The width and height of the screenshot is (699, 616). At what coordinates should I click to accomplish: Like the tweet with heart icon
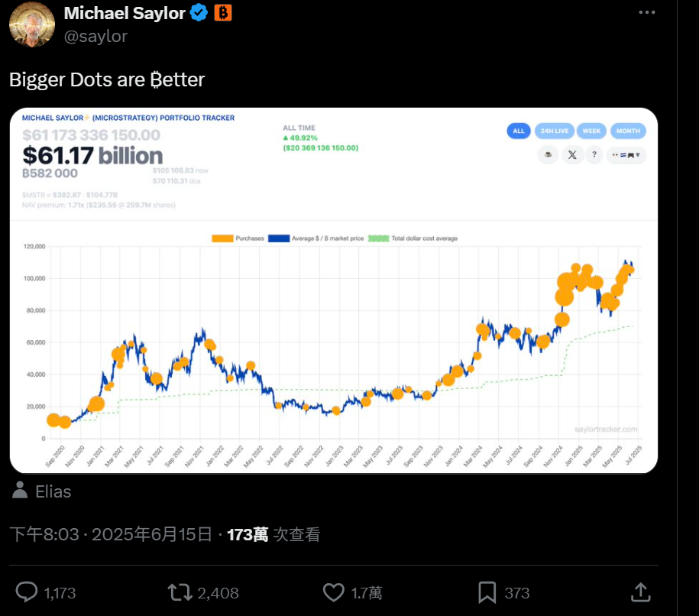click(x=333, y=592)
